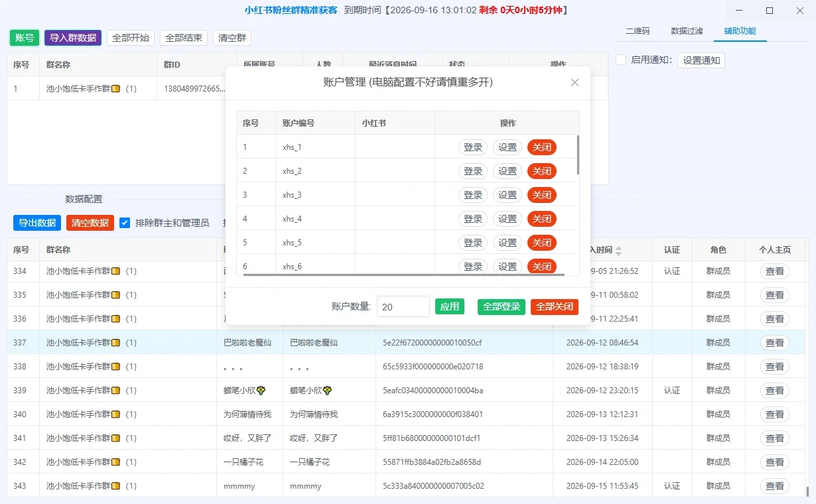Close account xhs_5
The height and width of the screenshot is (504, 816).
tap(542, 243)
